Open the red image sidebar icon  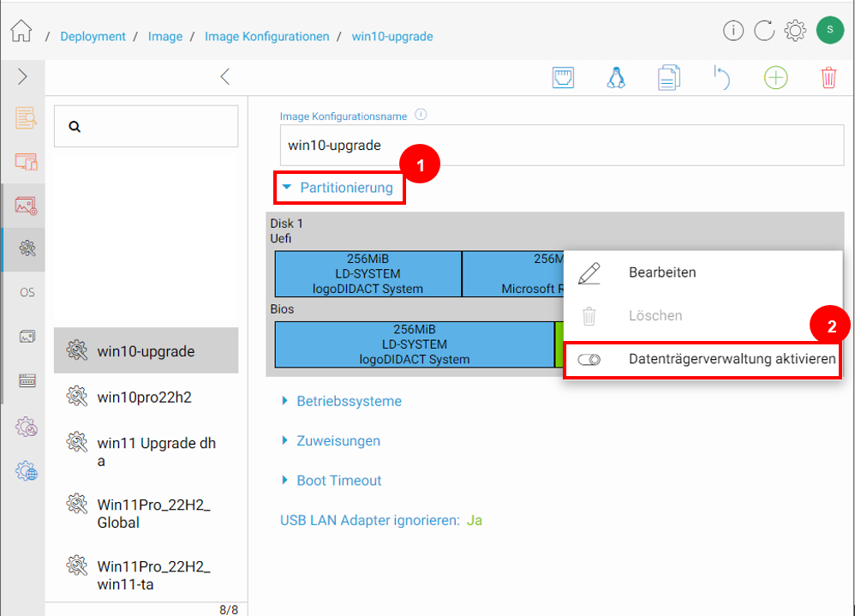point(27,206)
